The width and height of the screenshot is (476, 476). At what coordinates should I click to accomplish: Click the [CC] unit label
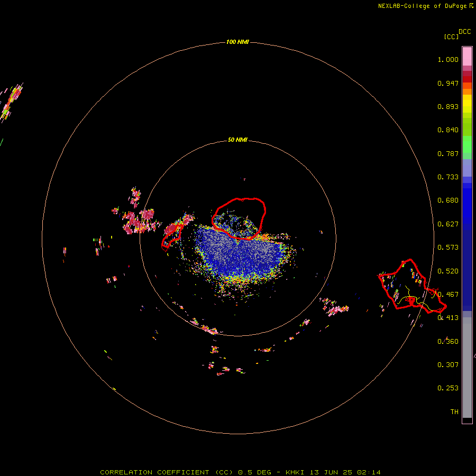451,36
